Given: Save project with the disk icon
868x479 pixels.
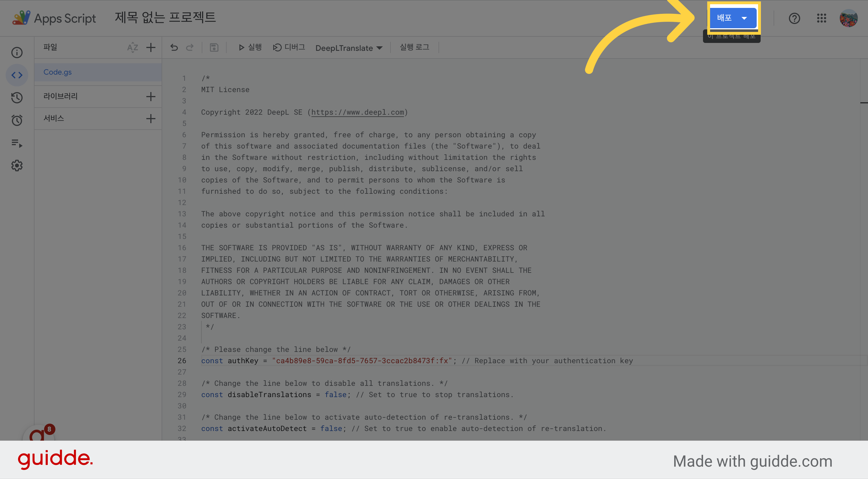Looking at the screenshot, I should (x=214, y=47).
